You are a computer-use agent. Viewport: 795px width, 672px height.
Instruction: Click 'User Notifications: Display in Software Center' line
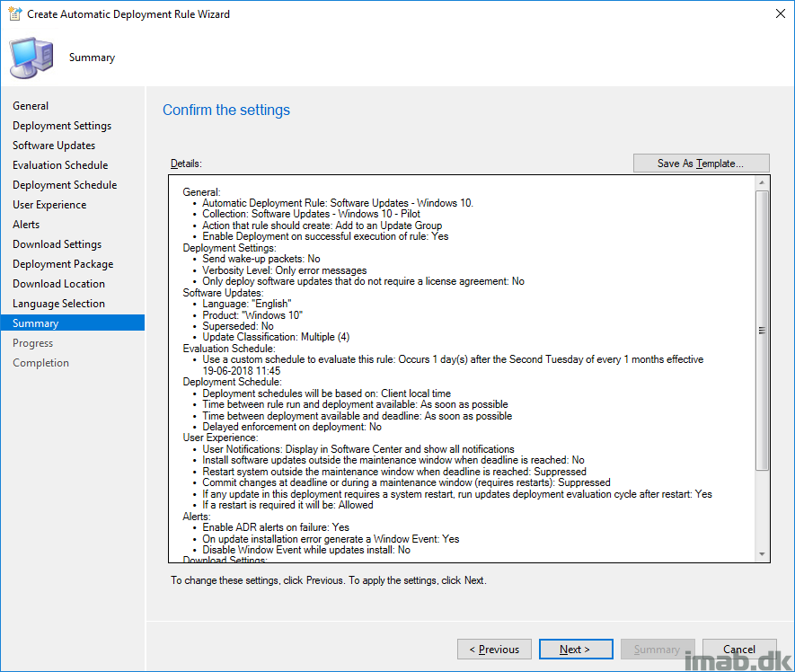[358, 449]
